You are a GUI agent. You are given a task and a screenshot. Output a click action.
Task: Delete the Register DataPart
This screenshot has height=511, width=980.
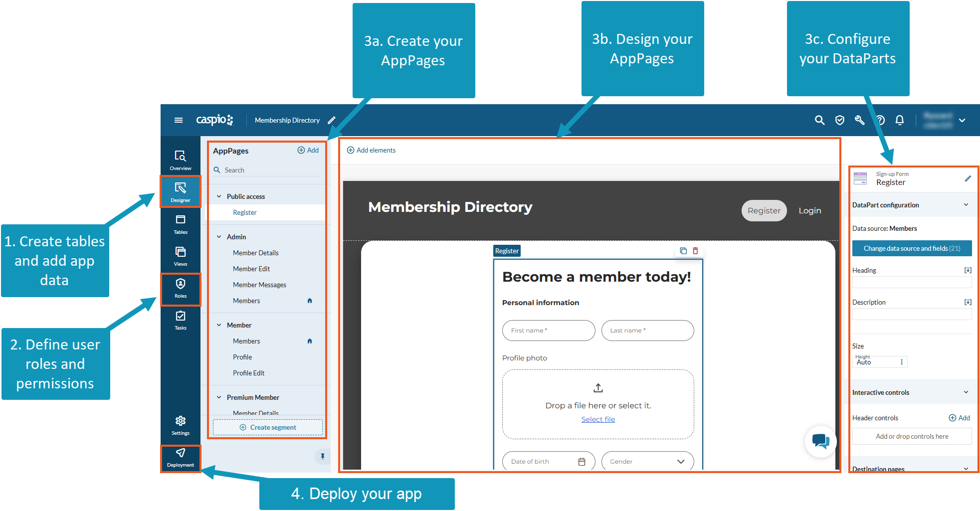pos(695,251)
